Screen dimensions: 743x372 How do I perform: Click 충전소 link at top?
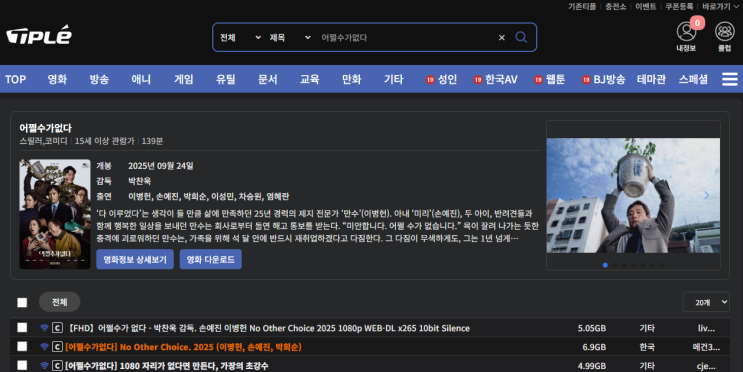[616, 6]
